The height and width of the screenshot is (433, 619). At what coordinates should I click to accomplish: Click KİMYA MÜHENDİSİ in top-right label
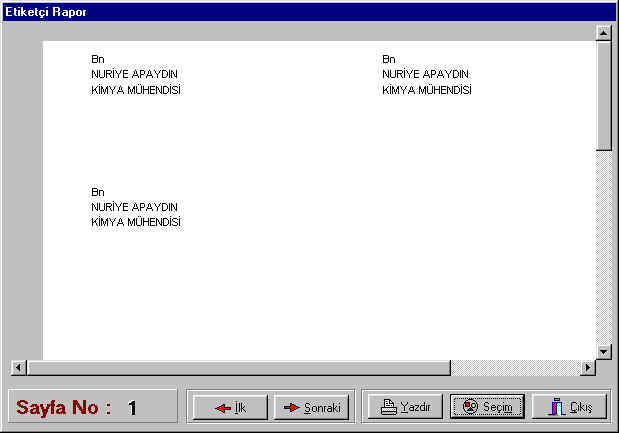[x=427, y=90]
